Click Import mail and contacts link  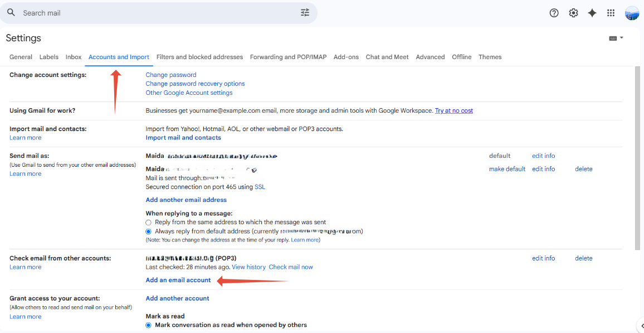[x=183, y=138]
